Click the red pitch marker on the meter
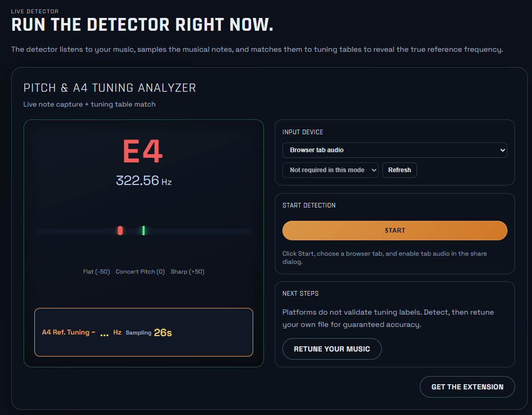The image size is (532, 415). tap(120, 231)
